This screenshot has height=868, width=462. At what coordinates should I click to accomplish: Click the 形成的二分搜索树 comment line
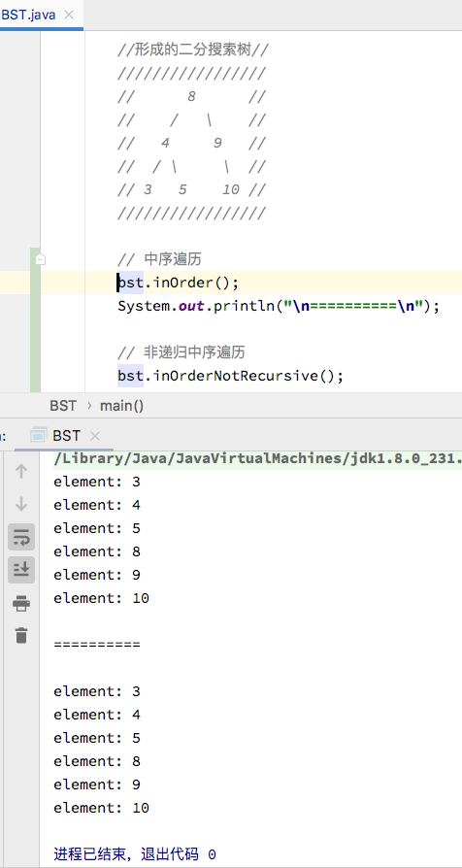point(192,50)
